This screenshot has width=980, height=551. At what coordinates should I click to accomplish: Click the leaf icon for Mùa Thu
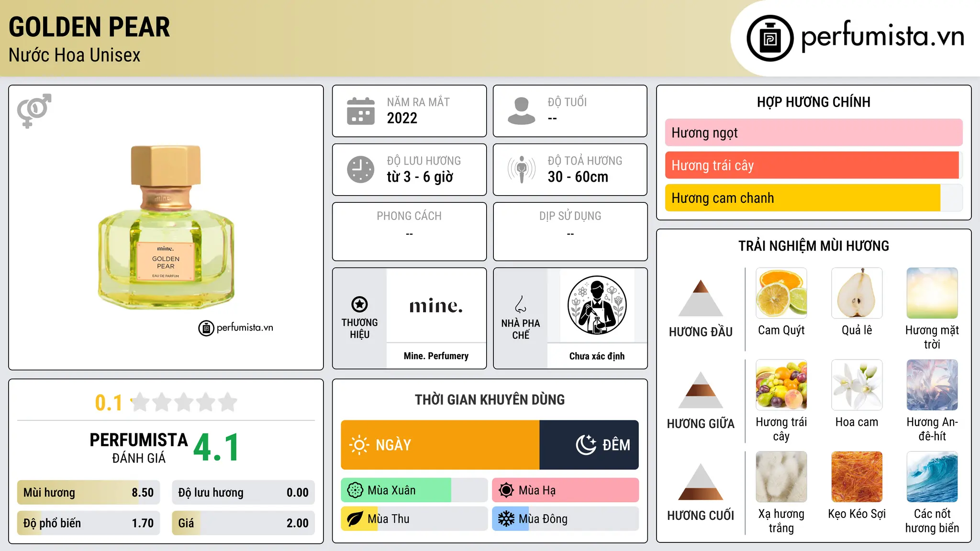355,519
